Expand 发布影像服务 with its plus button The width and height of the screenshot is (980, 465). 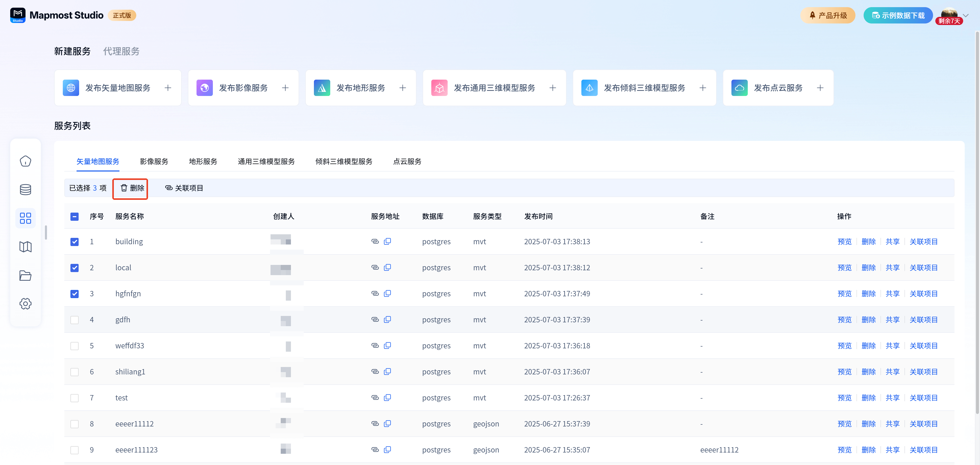click(285, 88)
